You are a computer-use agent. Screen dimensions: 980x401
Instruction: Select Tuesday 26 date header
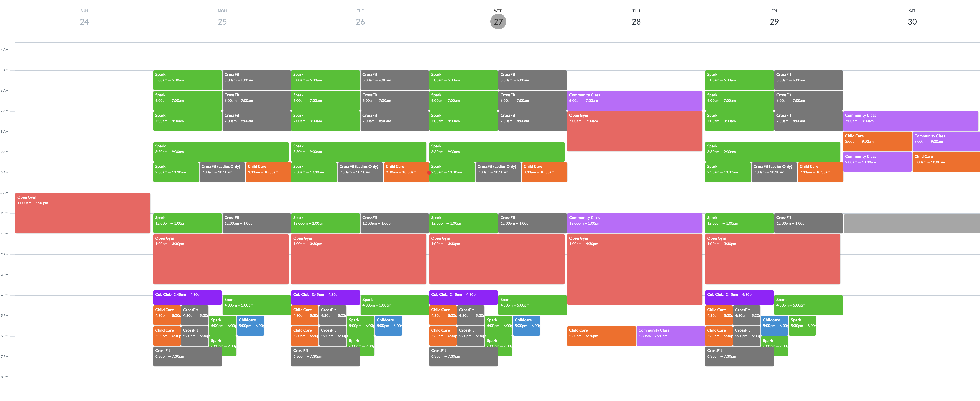coord(360,22)
